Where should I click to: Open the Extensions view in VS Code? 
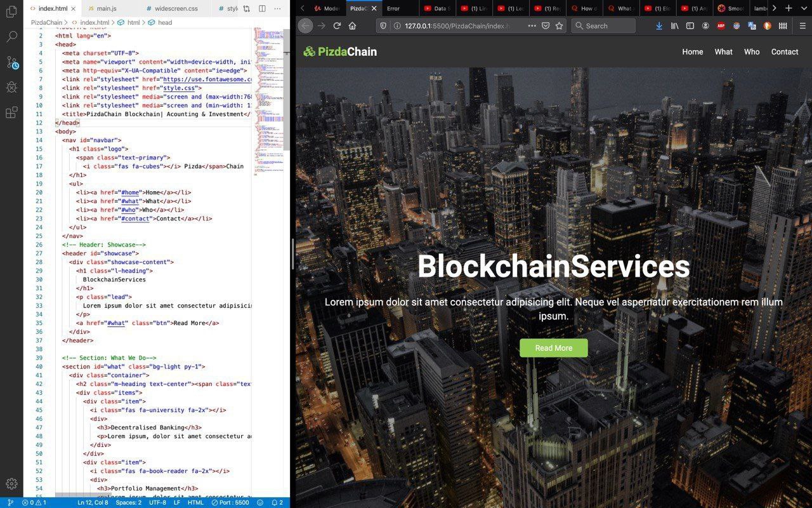pos(11,112)
